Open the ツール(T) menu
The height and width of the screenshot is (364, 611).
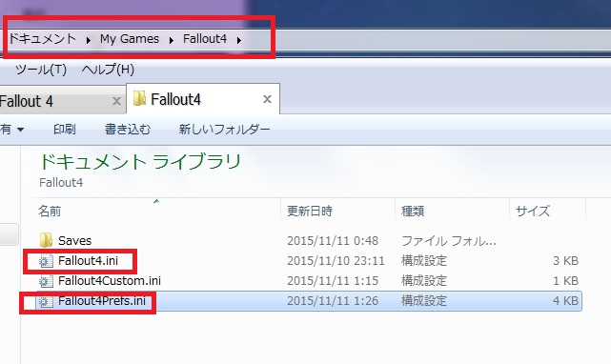pyautogui.click(x=41, y=70)
